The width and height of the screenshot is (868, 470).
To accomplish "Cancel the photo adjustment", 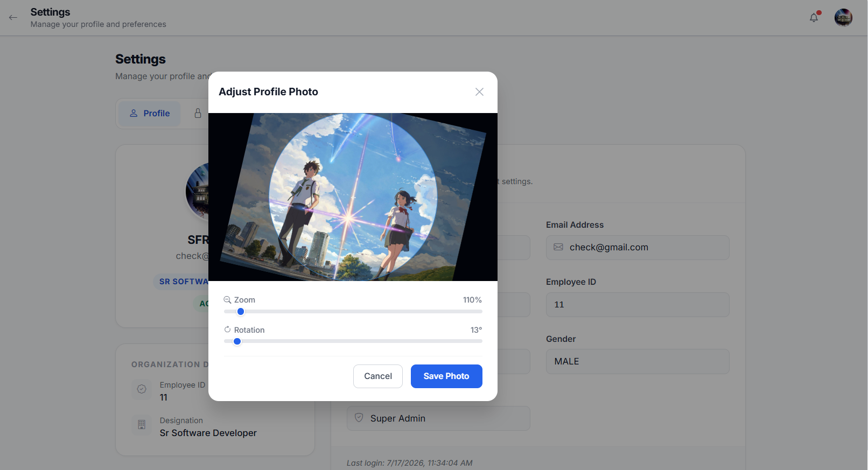I will click(378, 376).
